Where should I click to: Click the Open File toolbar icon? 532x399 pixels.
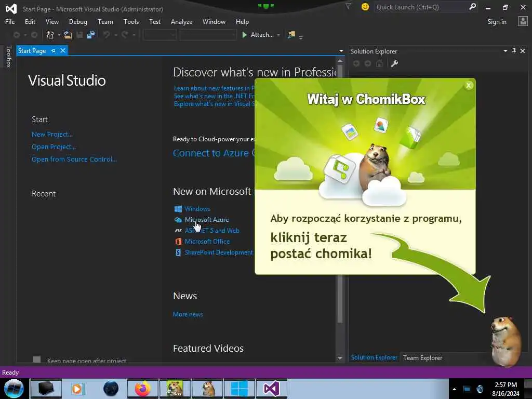[x=68, y=35]
